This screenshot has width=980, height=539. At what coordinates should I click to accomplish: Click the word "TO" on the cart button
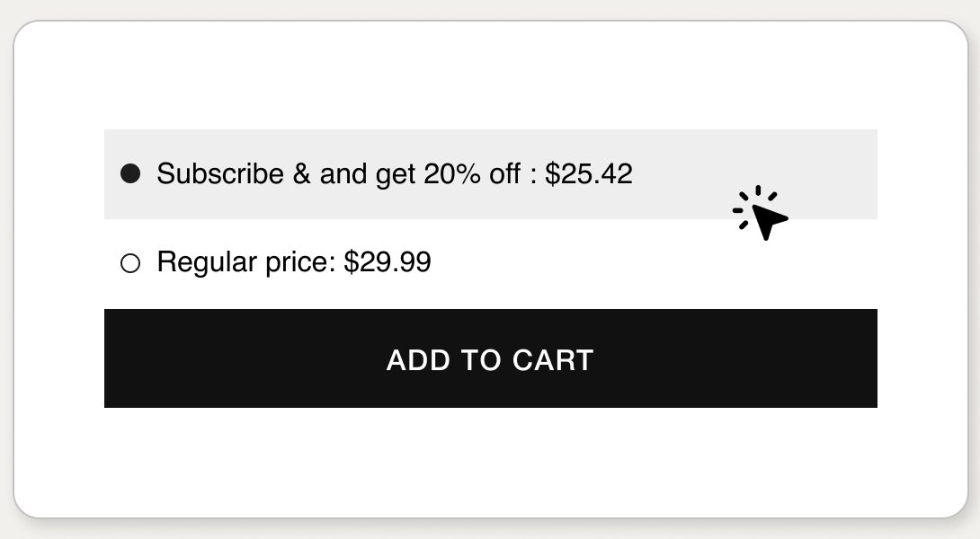pos(481,360)
